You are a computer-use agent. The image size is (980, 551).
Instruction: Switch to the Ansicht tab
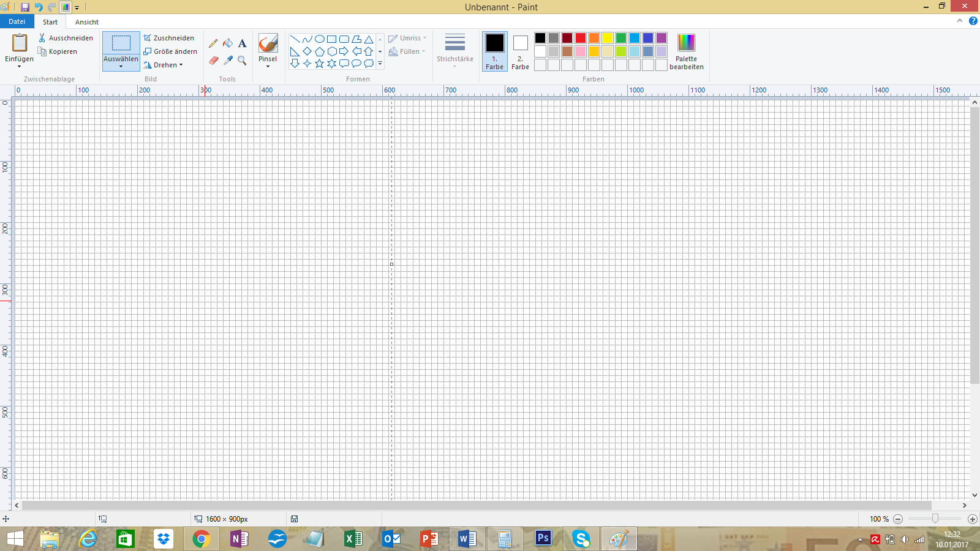pos(86,22)
